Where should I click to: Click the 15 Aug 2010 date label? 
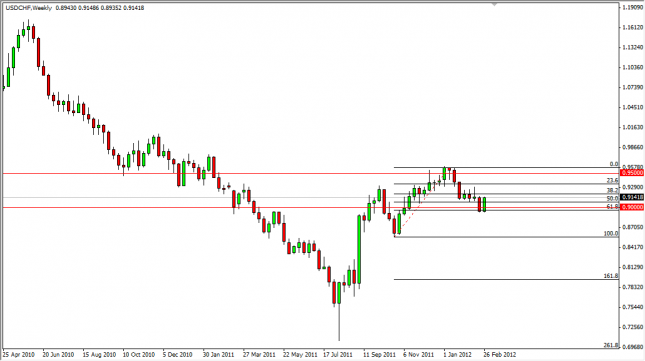click(x=99, y=354)
